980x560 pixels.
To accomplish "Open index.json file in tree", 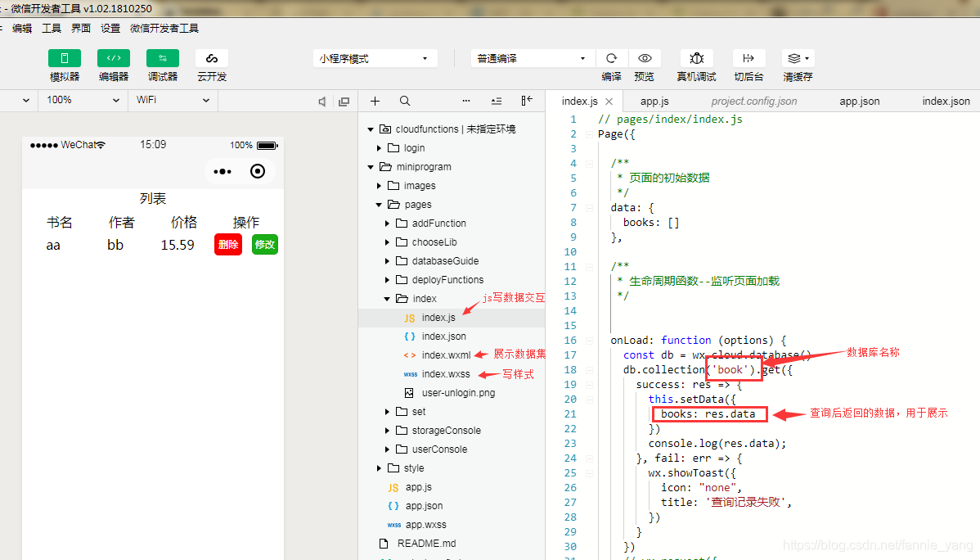I will pos(452,336).
